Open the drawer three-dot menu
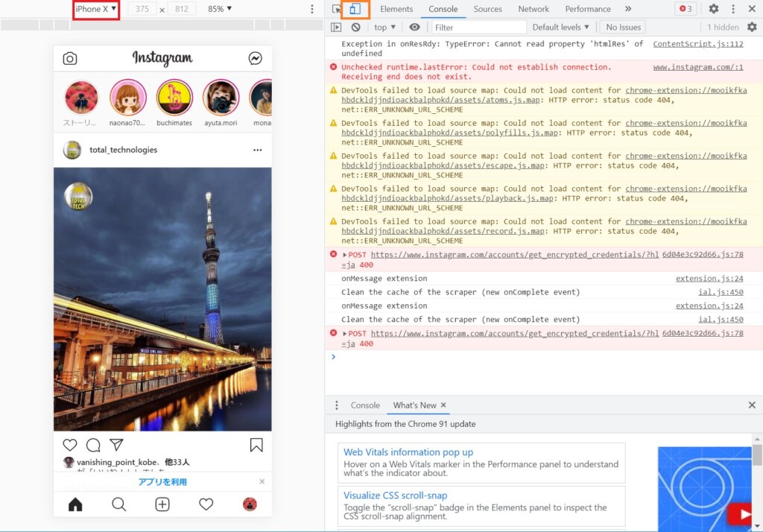The height and width of the screenshot is (532, 763). click(336, 405)
